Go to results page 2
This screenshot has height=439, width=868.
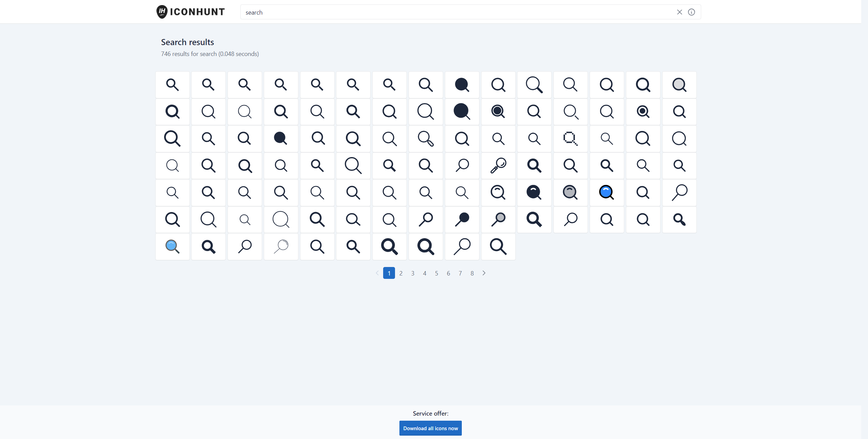pyautogui.click(x=401, y=273)
